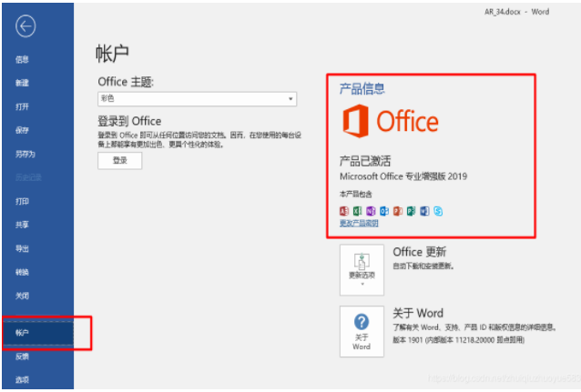Click 保存 in the sidebar
Image resolution: width=581 pixels, height=392 pixels.
pos(22,130)
